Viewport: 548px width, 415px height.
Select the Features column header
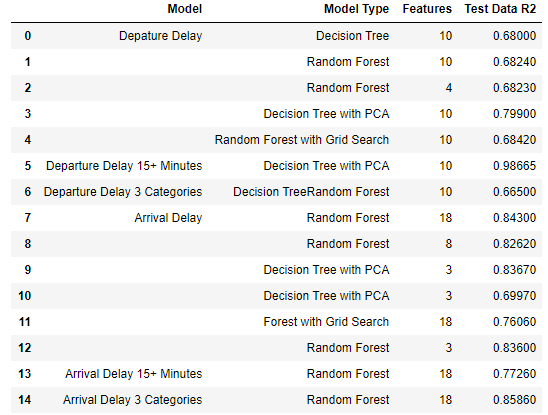(427, 9)
